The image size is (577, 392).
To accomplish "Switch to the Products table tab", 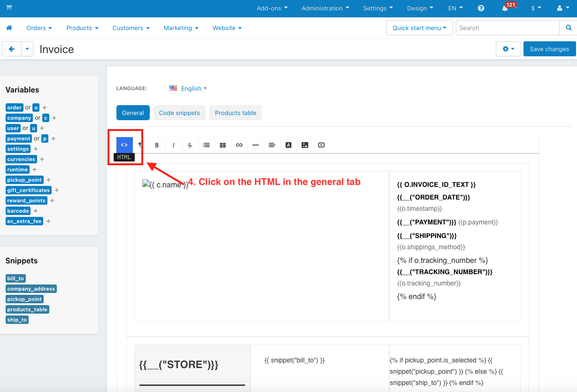I will (236, 113).
